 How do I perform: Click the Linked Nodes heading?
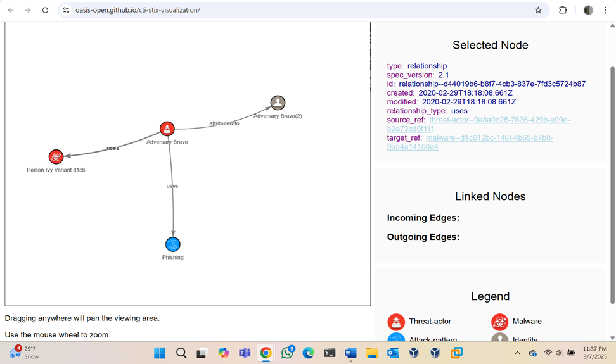(x=491, y=196)
